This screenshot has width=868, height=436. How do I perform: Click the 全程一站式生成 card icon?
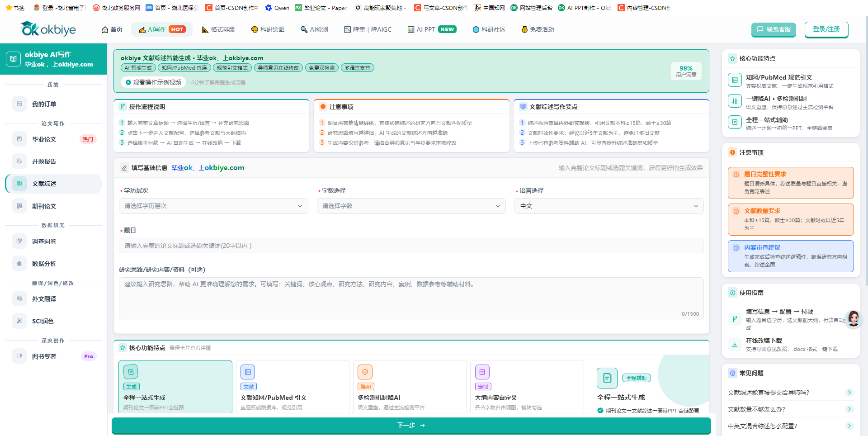pos(131,372)
